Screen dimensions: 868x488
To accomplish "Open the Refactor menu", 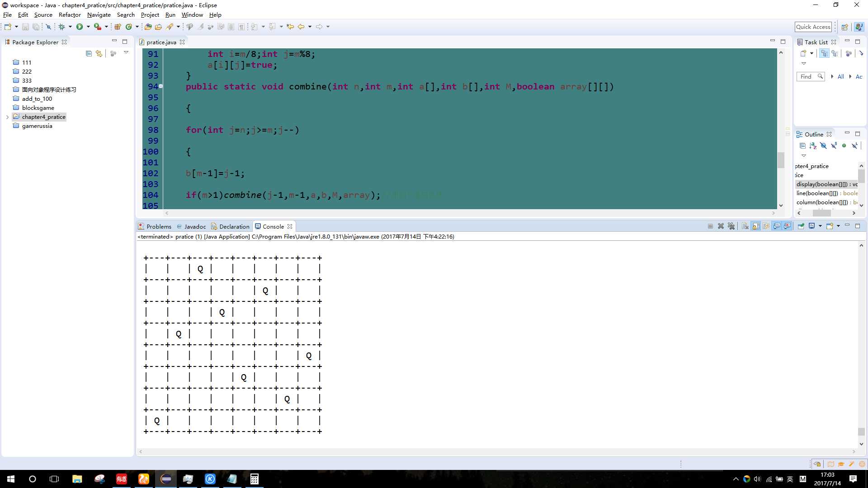I will pos(70,15).
